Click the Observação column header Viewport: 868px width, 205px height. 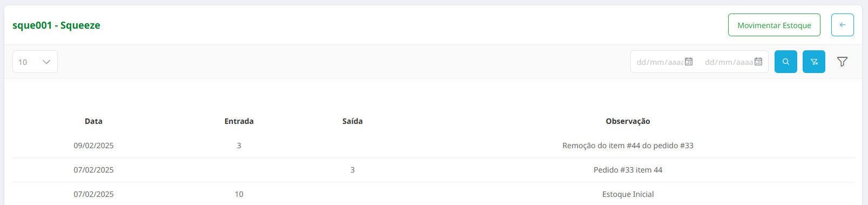(x=628, y=121)
